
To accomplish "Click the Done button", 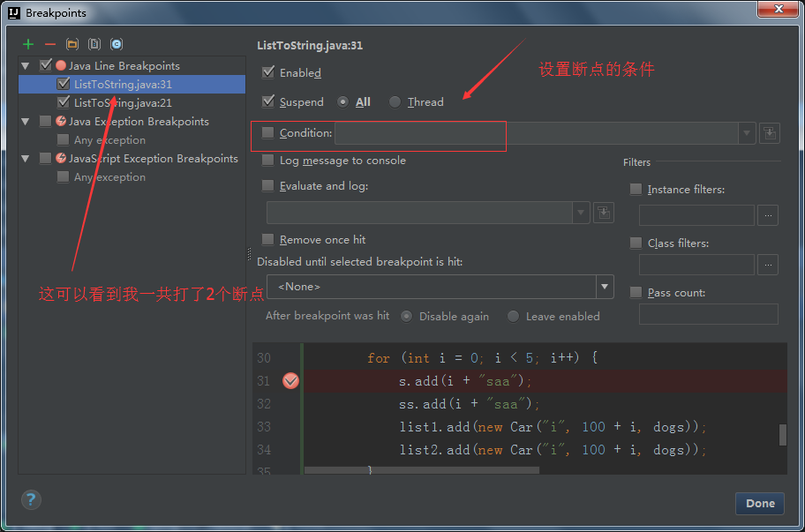I will tap(759, 503).
